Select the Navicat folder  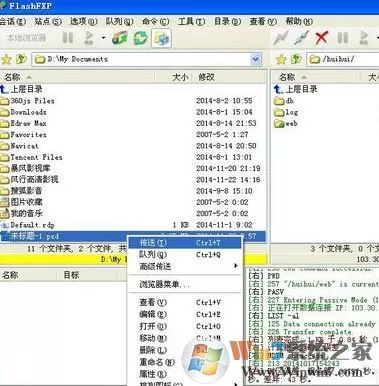(19, 146)
